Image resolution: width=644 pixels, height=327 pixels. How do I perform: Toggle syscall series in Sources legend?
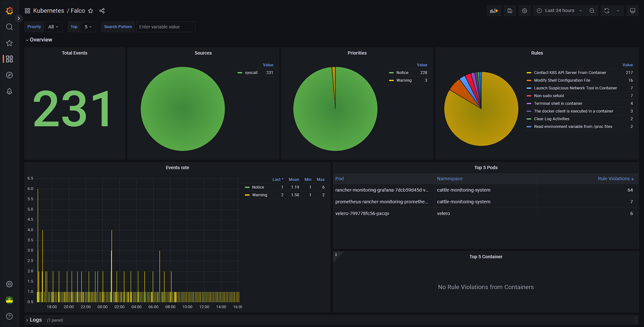pos(251,73)
